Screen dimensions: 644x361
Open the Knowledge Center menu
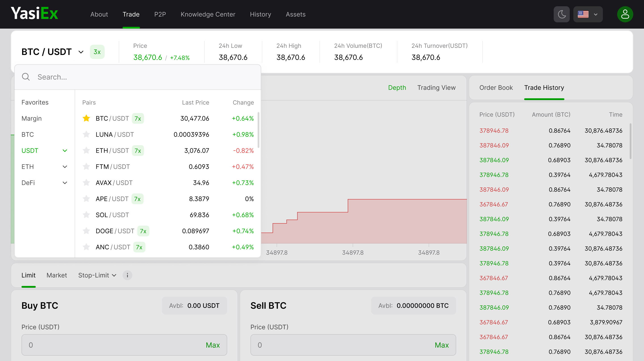coord(208,14)
